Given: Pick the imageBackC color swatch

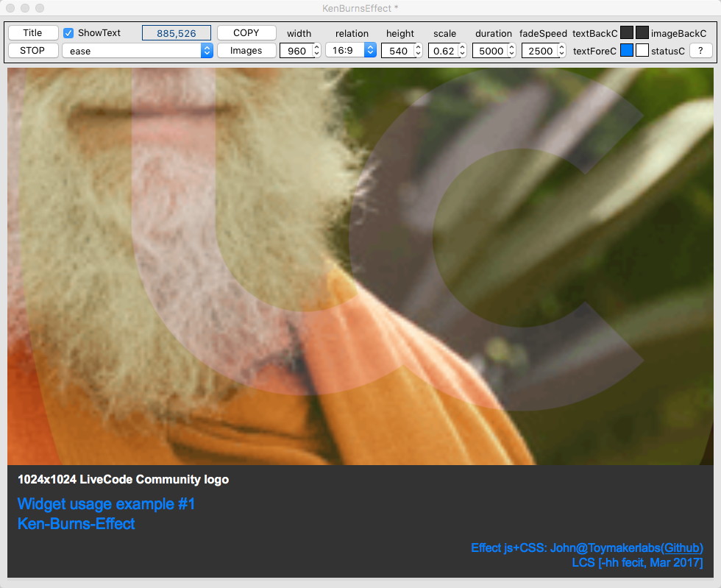Looking at the screenshot, I should 642,33.
